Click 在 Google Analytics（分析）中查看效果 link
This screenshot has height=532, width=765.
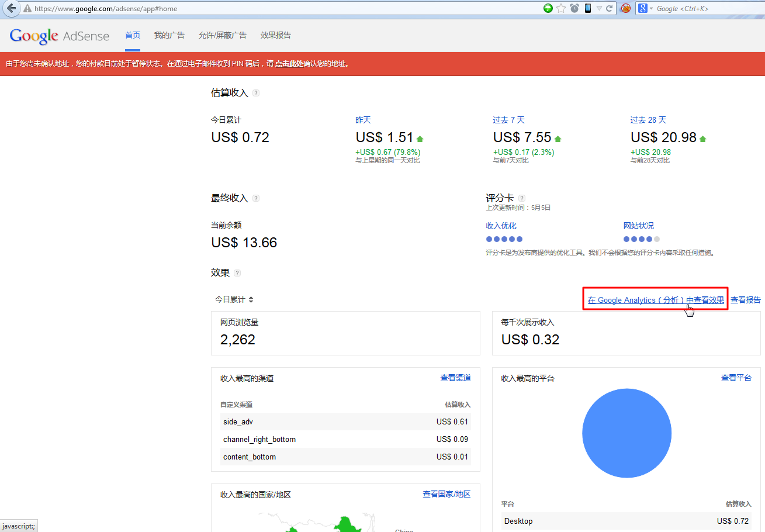tap(656, 300)
